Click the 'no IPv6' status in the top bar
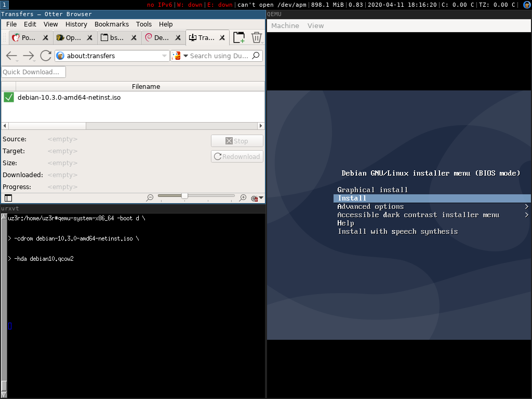532x399 pixels. click(160, 5)
